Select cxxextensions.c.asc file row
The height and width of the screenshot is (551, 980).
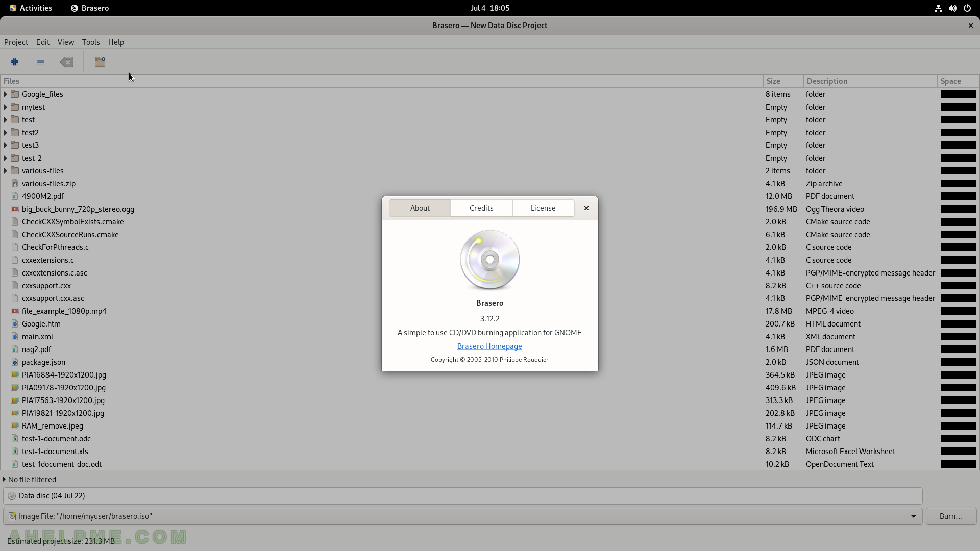tap(489, 272)
